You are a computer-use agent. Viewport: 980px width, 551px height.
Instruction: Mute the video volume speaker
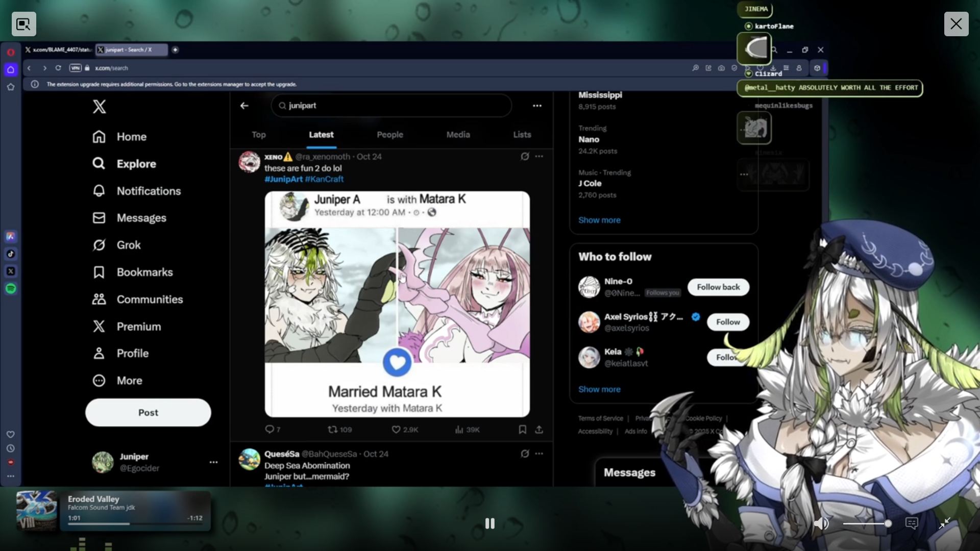pyautogui.click(x=820, y=523)
